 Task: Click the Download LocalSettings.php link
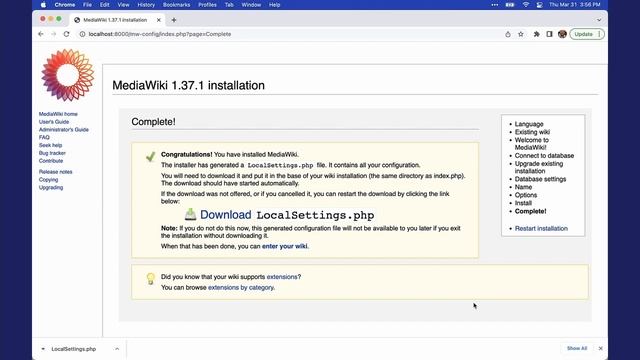pos(287,215)
